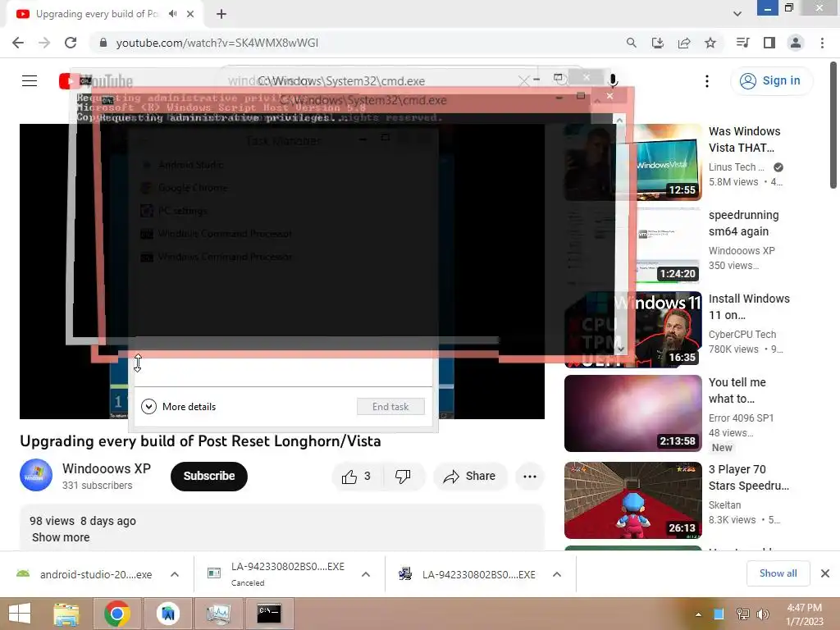Click the install app icon in address bar

click(657, 43)
